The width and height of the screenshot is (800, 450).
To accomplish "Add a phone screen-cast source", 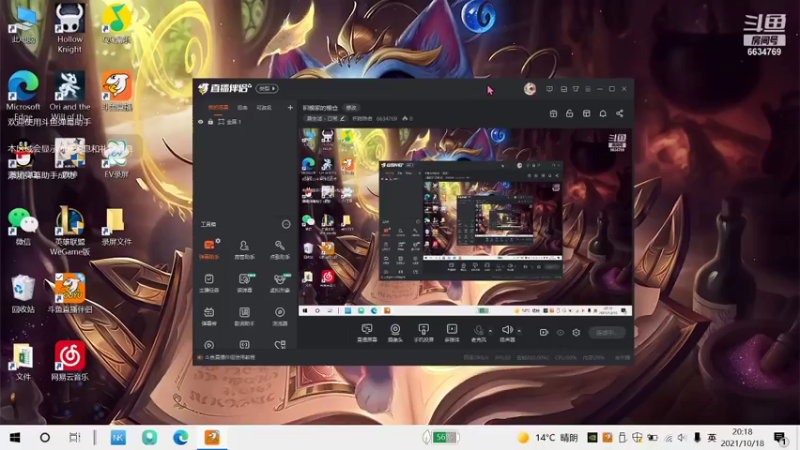I will pos(423,333).
